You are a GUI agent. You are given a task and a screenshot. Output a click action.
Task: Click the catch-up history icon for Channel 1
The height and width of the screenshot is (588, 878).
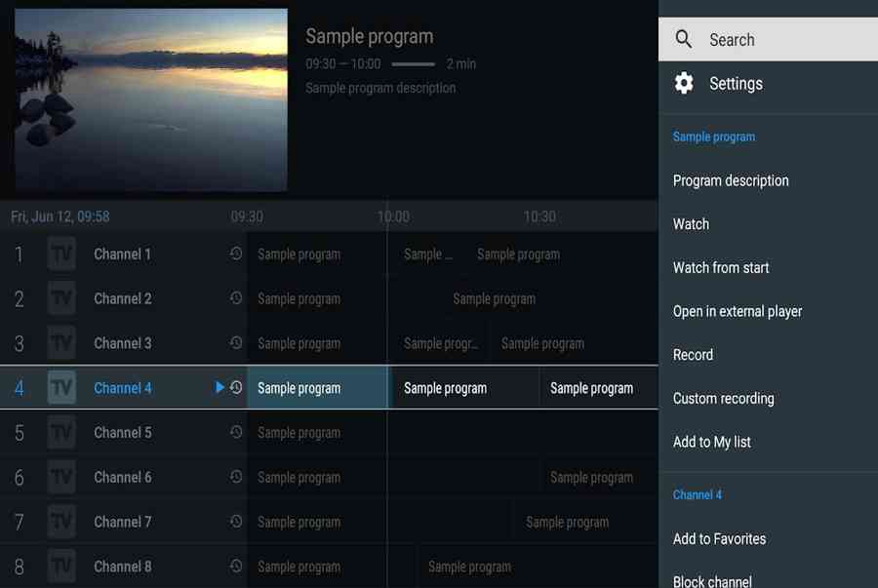click(x=235, y=254)
